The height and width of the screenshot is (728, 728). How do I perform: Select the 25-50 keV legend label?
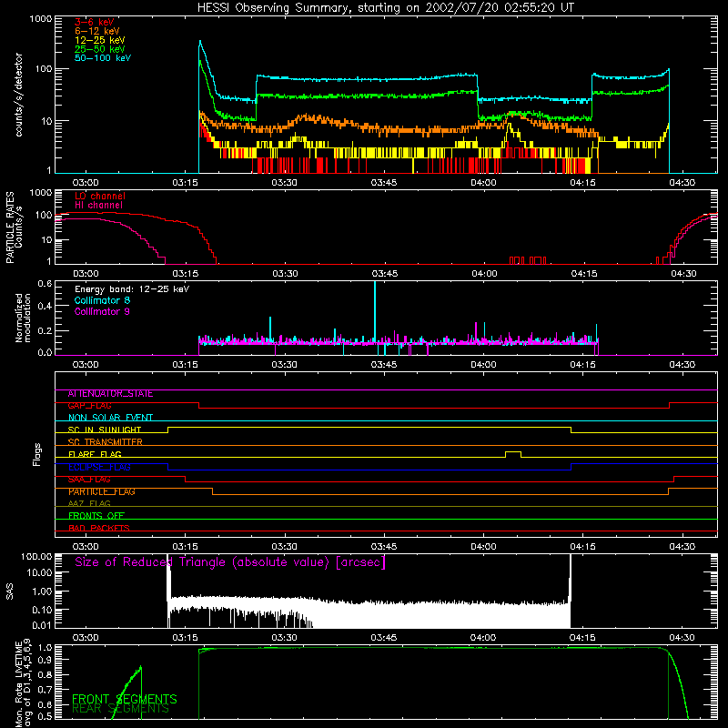coord(100,49)
